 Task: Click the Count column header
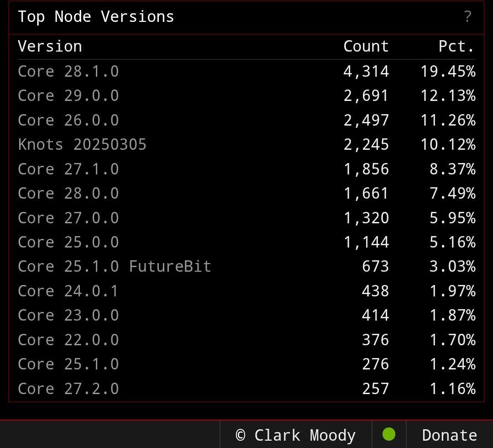366,46
